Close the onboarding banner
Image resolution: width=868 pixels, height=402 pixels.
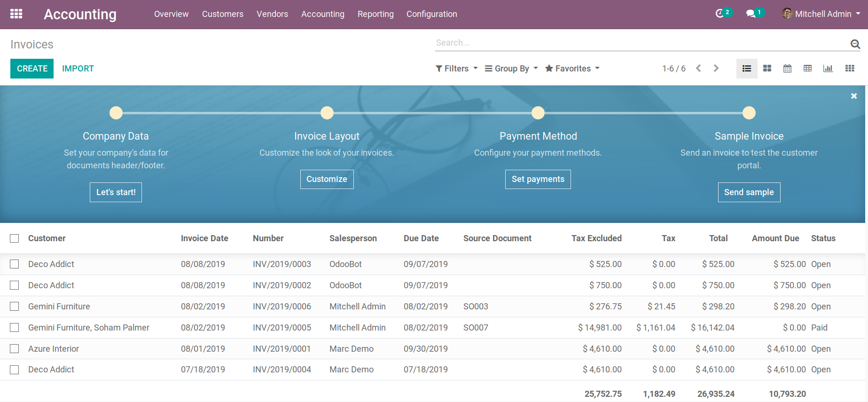854,96
